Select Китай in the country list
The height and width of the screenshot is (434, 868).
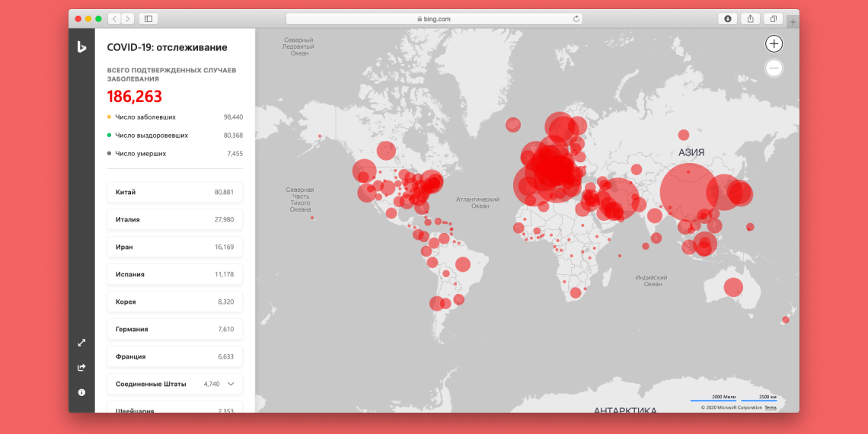(174, 192)
